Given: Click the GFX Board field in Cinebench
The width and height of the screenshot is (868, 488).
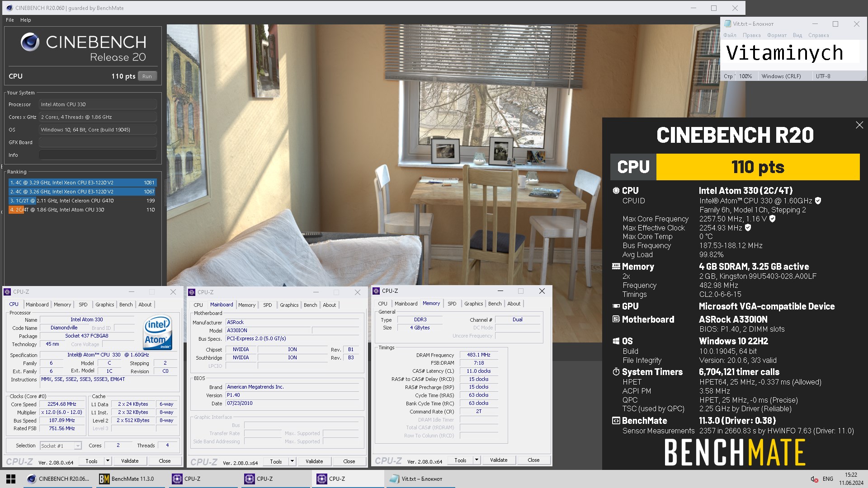Looking at the screenshot, I should (98, 142).
